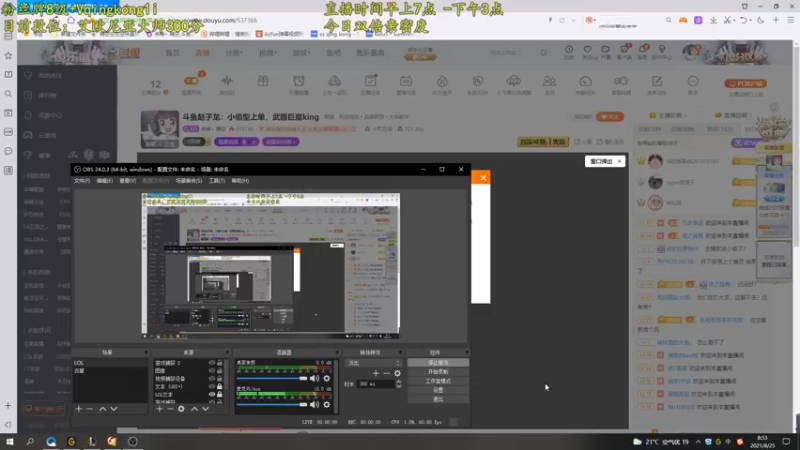Image resolution: width=800 pixels, height=450 pixels.
Task: Mute the microphone/Aux speaker icon
Action: click(x=314, y=404)
